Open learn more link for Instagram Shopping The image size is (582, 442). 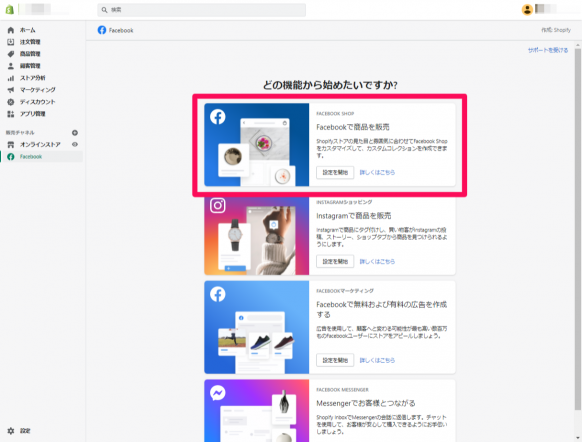pos(377,261)
